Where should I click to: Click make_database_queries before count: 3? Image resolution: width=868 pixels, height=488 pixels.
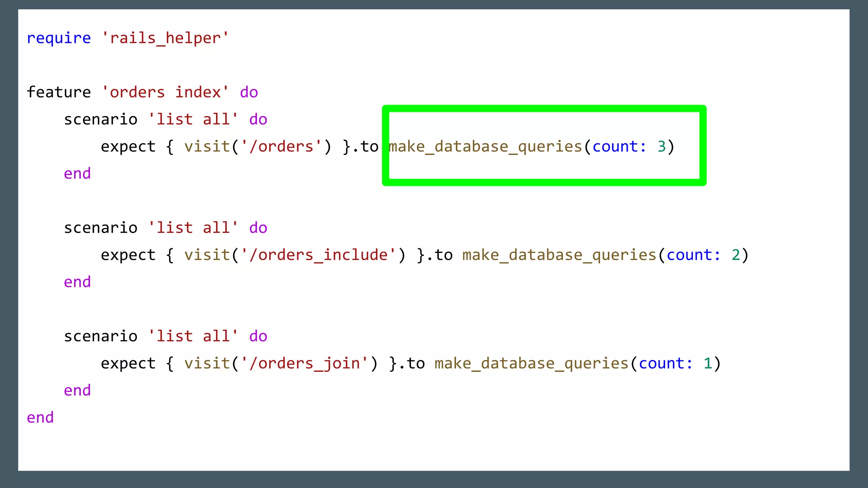point(486,147)
